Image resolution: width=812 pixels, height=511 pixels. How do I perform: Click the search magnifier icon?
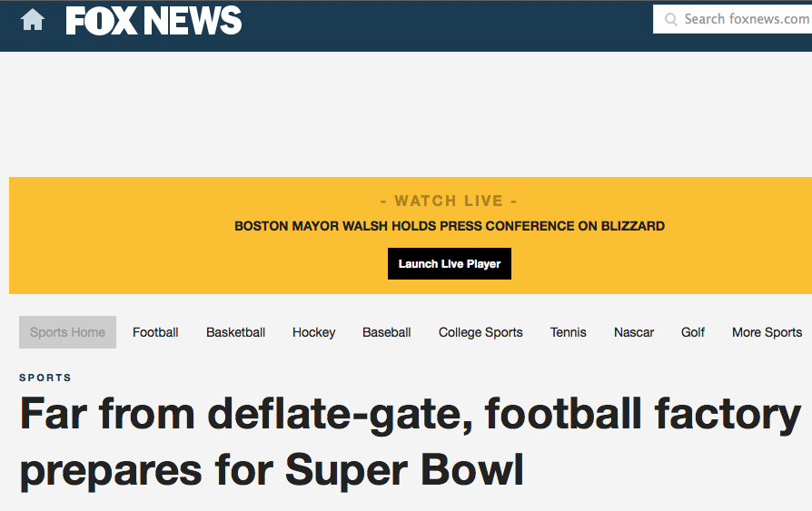point(670,20)
